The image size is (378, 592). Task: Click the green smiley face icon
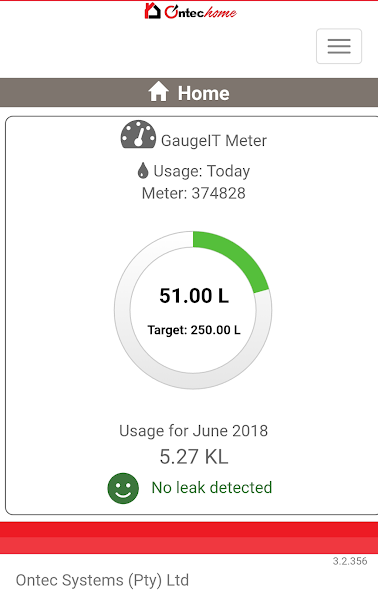pos(123,488)
